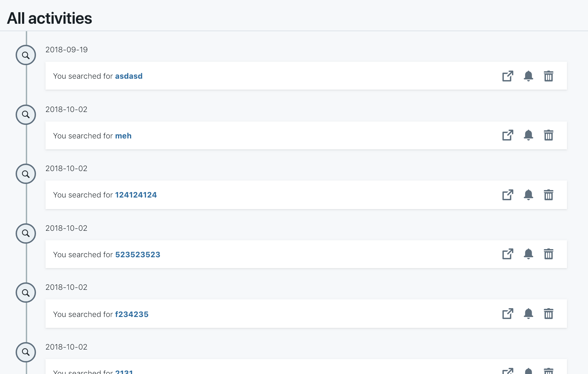Delete the asdasd search activity
Screen dimensions: 588x374
(549, 76)
